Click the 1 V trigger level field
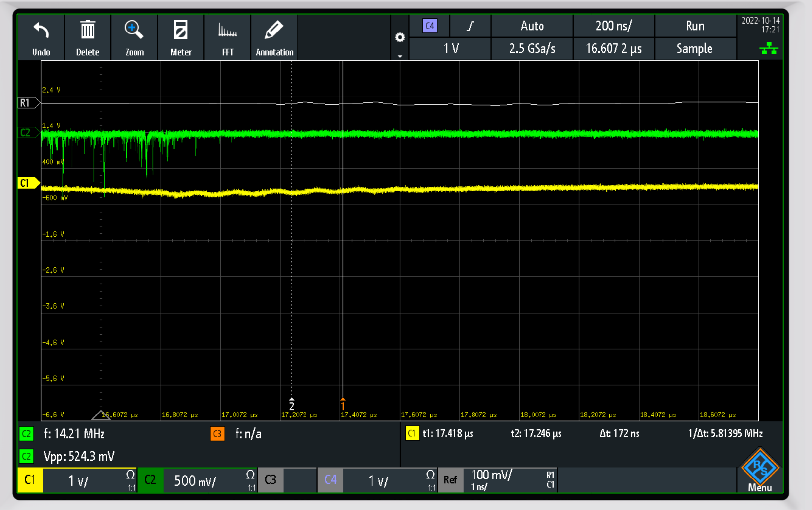 pyautogui.click(x=451, y=48)
